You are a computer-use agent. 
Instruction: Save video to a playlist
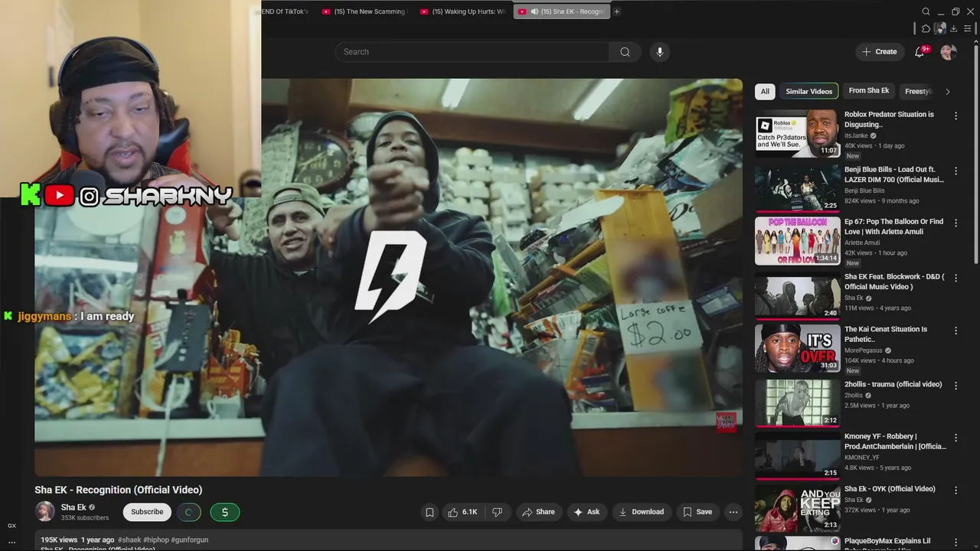coord(697,512)
